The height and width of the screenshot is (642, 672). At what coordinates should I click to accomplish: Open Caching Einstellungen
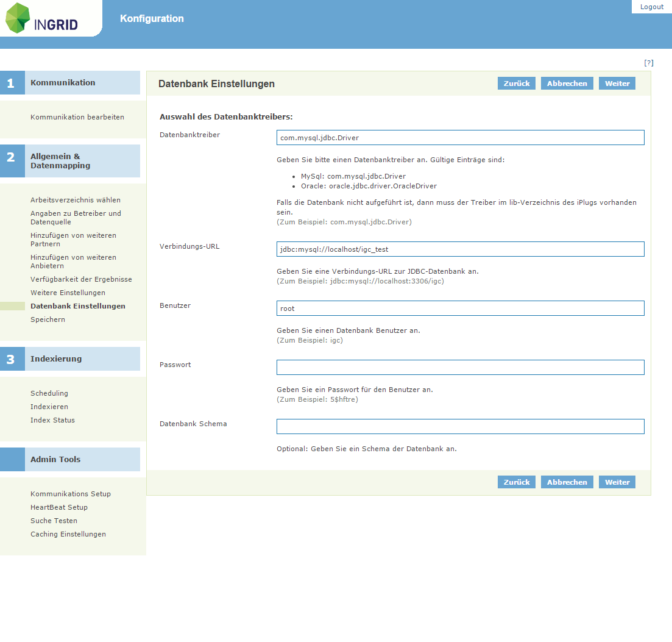coord(68,533)
